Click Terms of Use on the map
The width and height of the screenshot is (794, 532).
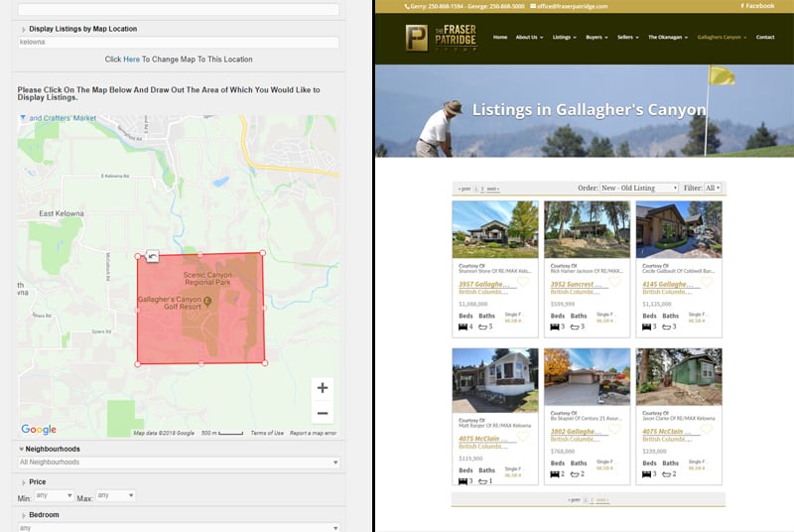[267, 433]
